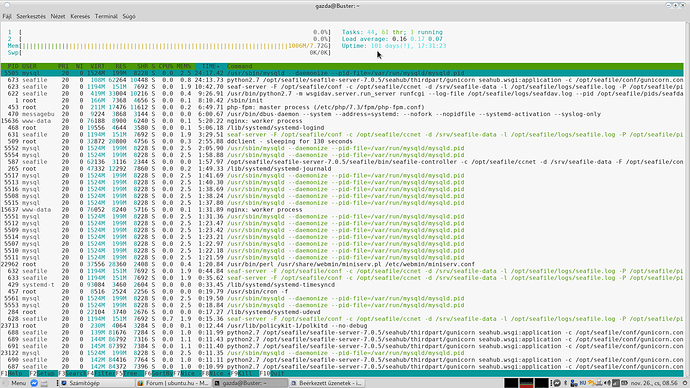Open the Messenger launcher next to Menu

coord(34,383)
